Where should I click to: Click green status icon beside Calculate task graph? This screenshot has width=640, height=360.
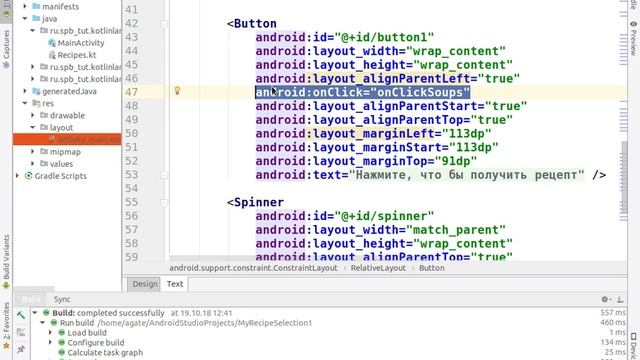(62, 352)
